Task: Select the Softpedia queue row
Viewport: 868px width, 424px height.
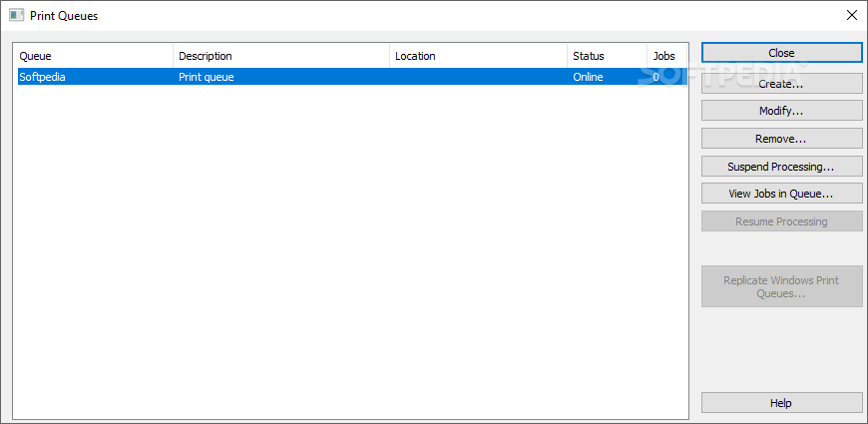Action: click(x=352, y=77)
